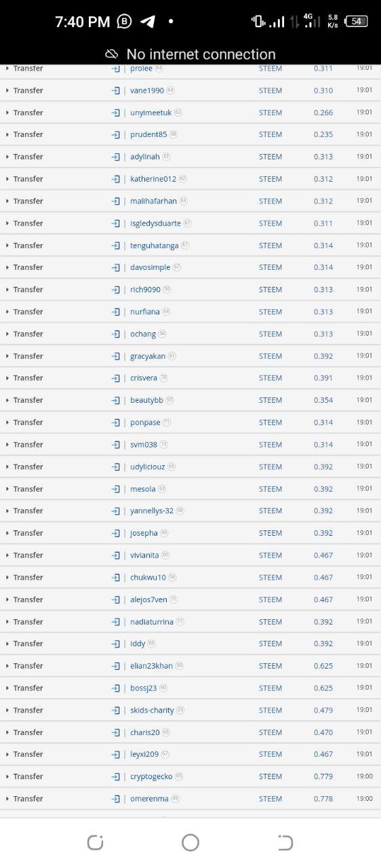
Task: Click the Transfer label in the ponpase row
Action: [x=28, y=422]
